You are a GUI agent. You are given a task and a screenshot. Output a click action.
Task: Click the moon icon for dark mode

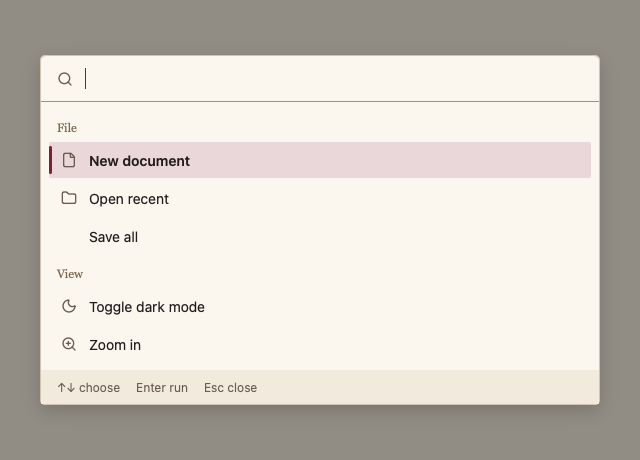click(x=69, y=306)
